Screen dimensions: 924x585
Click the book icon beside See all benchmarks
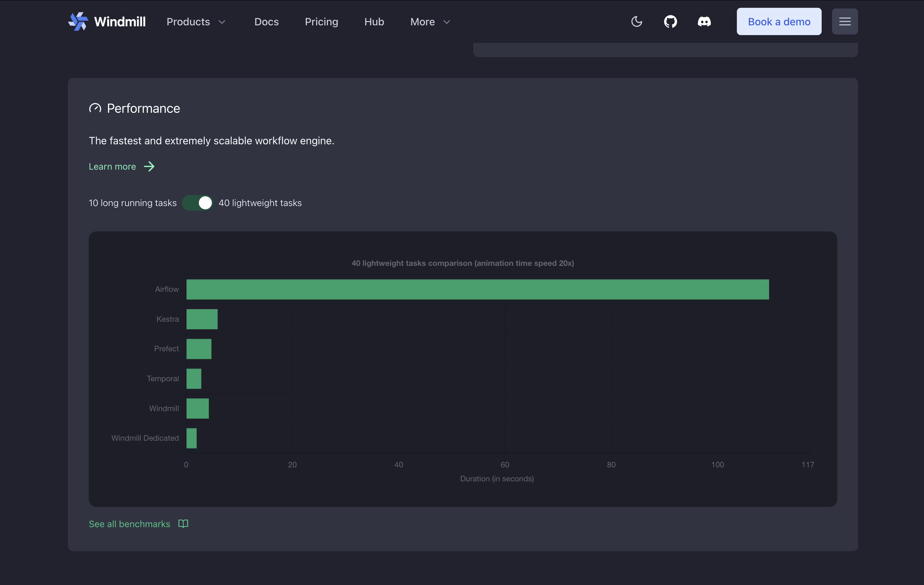click(x=184, y=524)
